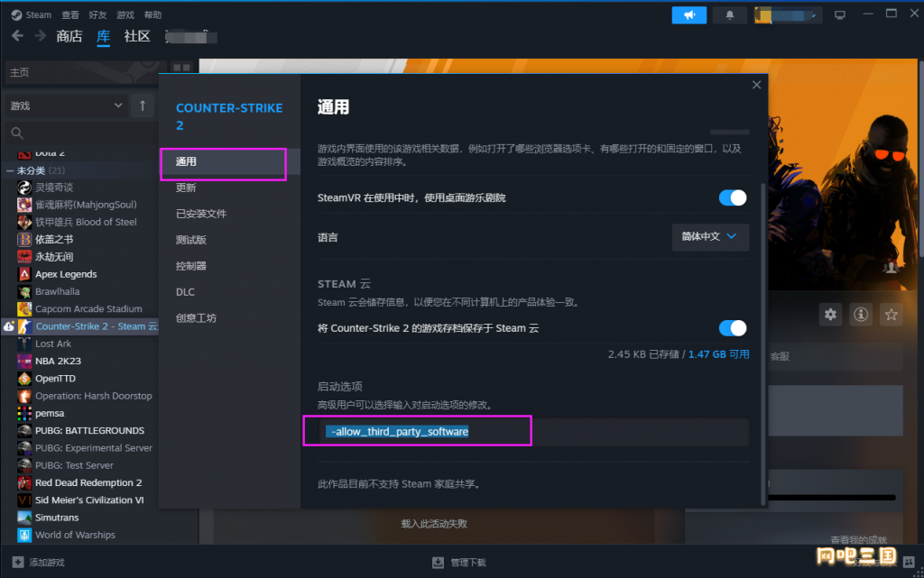
Task: Click the 永劫无间 game icon
Action: [x=24, y=257]
